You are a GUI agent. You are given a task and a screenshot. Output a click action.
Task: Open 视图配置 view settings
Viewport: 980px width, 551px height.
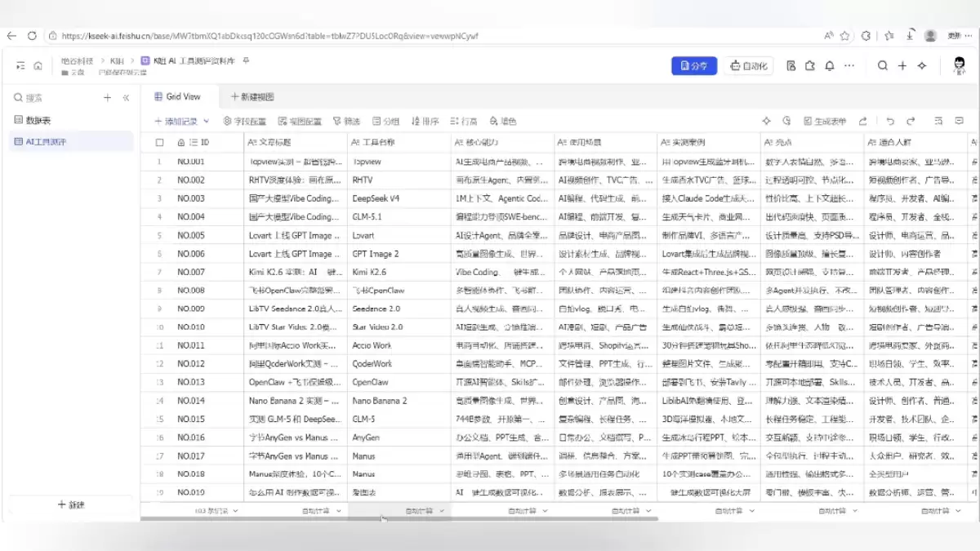[x=300, y=121]
